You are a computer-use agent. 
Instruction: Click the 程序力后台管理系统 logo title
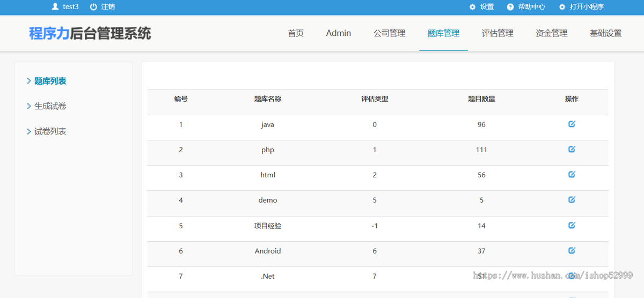click(x=90, y=33)
